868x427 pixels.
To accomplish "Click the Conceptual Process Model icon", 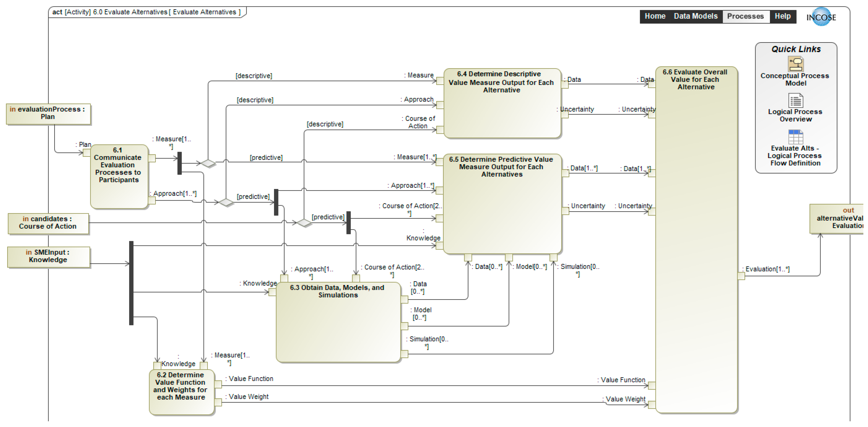I will point(796,63).
